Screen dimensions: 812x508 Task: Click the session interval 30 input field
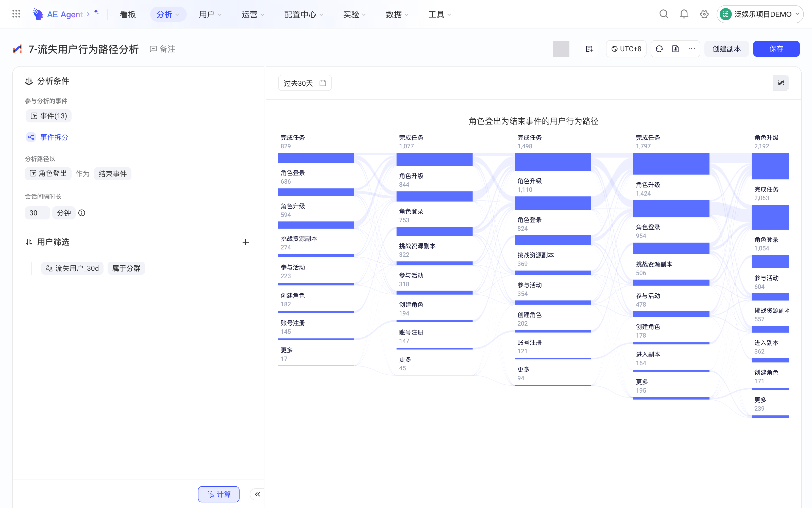coord(37,213)
